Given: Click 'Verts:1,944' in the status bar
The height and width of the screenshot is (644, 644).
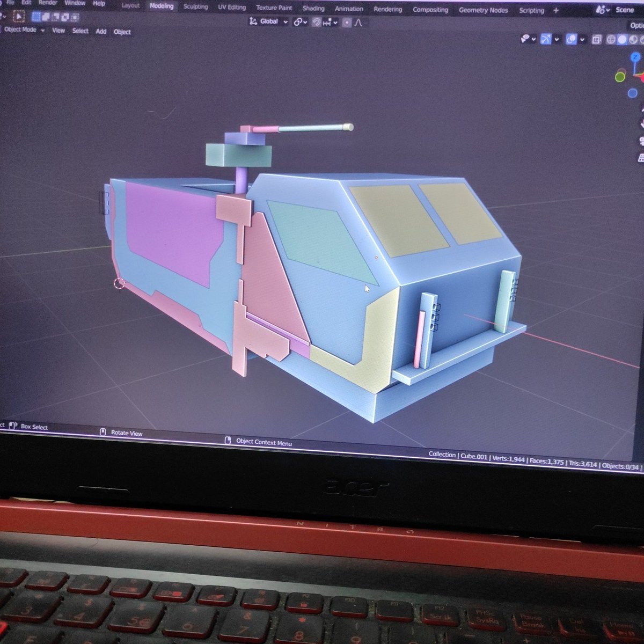Looking at the screenshot, I should pyautogui.click(x=508, y=459).
